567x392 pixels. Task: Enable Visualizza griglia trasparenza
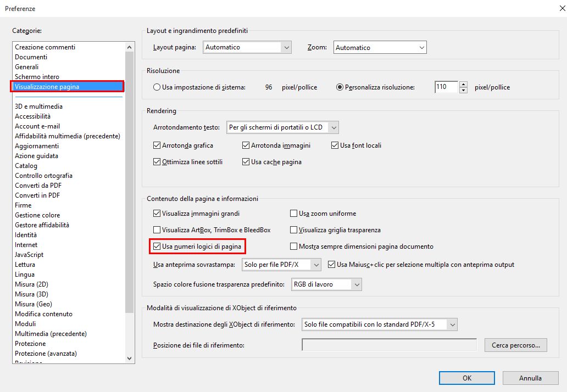293,230
